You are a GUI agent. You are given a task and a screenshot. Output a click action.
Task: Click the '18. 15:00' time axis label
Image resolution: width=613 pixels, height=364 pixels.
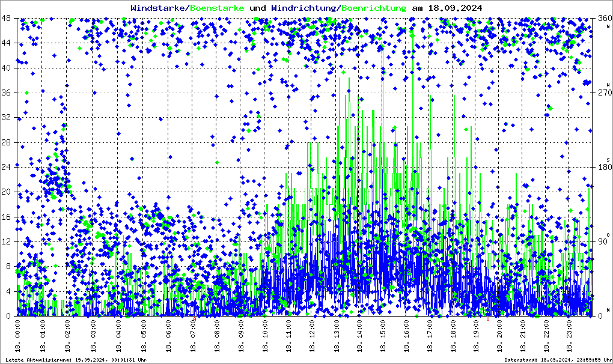[x=383, y=336]
